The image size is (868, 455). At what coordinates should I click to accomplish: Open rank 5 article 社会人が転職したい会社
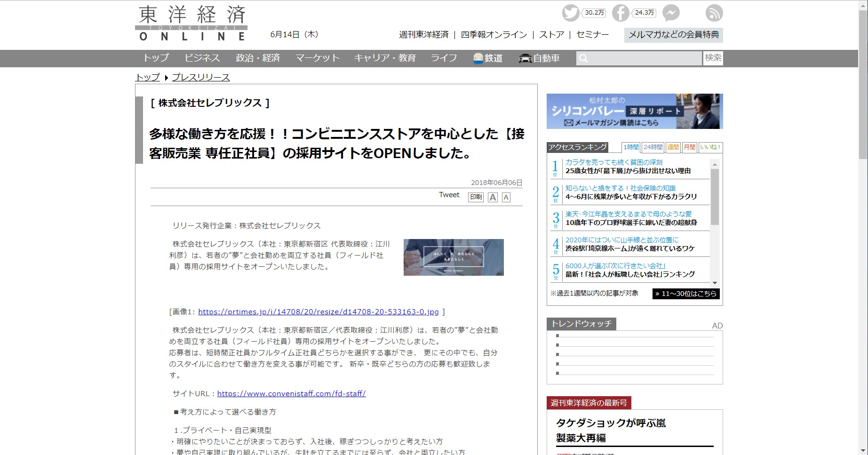[630, 274]
